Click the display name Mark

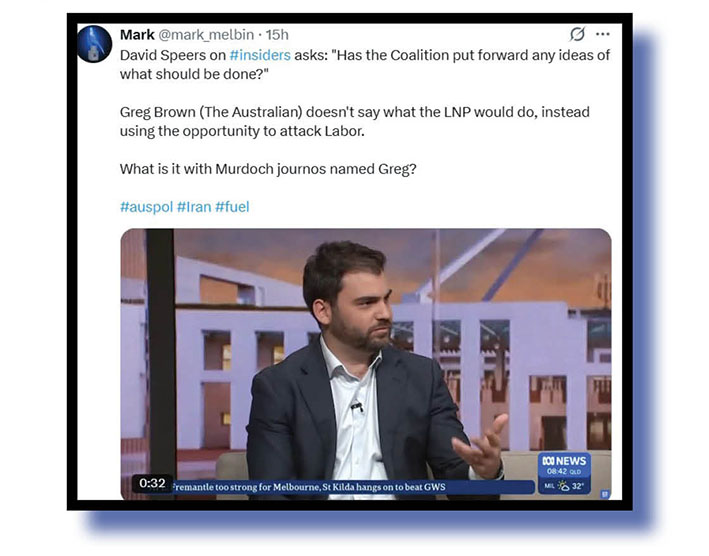(137, 34)
